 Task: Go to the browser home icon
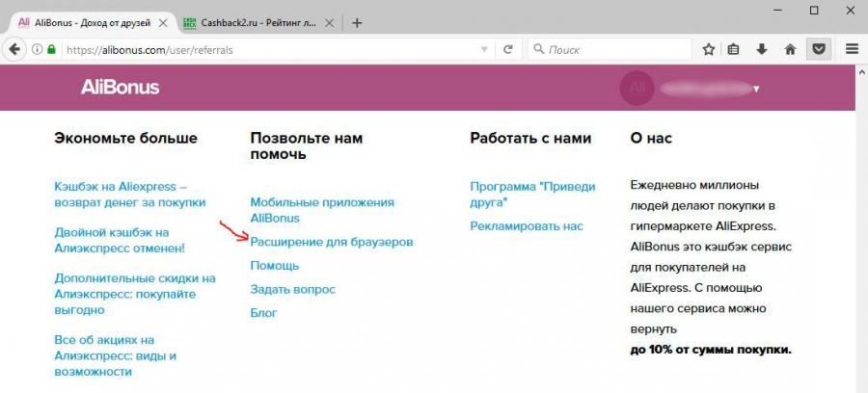tap(791, 50)
